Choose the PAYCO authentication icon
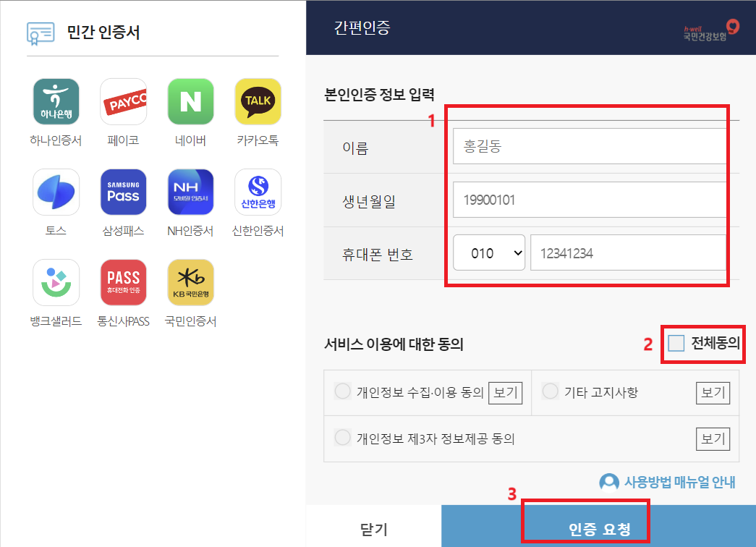 tap(124, 102)
